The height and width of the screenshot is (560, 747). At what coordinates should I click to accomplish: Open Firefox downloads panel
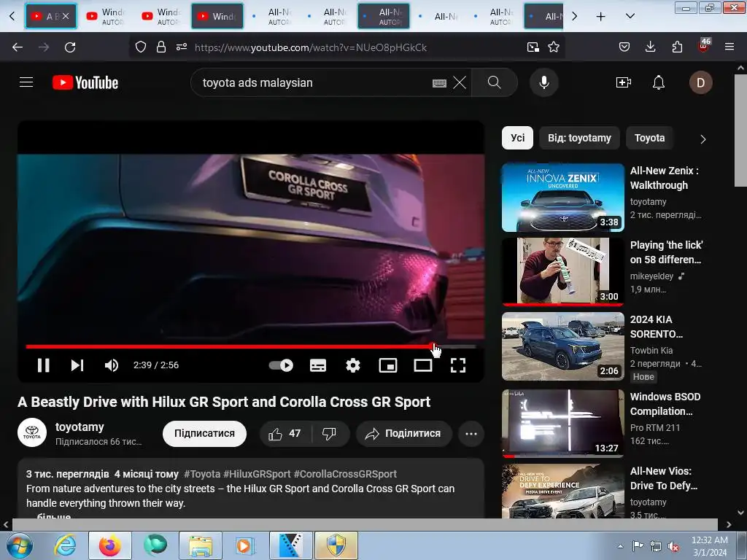pos(650,47)
